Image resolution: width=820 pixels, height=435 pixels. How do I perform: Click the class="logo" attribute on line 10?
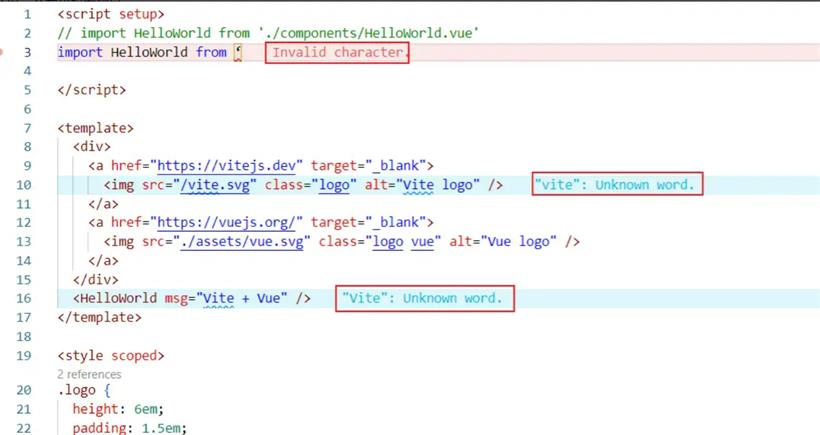point(311,185)
